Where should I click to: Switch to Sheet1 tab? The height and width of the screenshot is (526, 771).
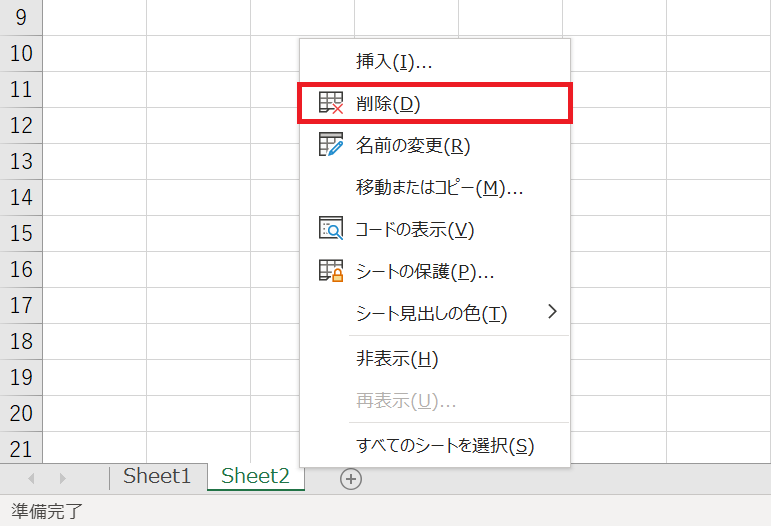pos(158,476)
